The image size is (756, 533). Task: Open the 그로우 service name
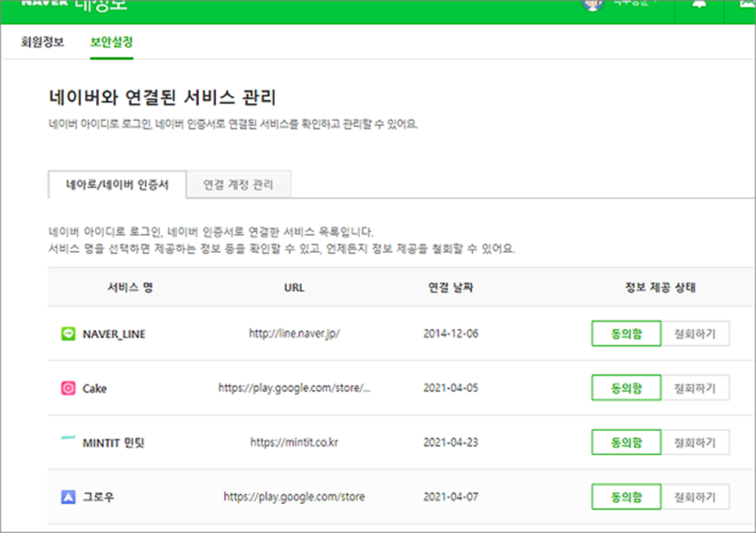tap(98, 497)
